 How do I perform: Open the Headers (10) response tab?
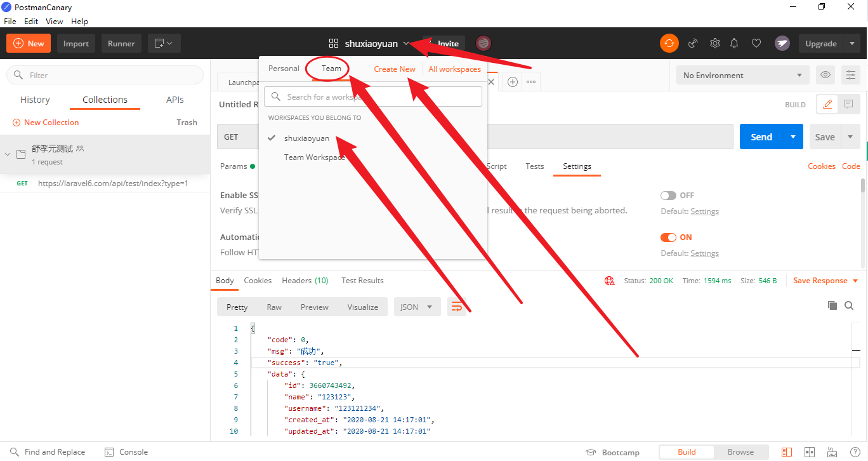305,281
